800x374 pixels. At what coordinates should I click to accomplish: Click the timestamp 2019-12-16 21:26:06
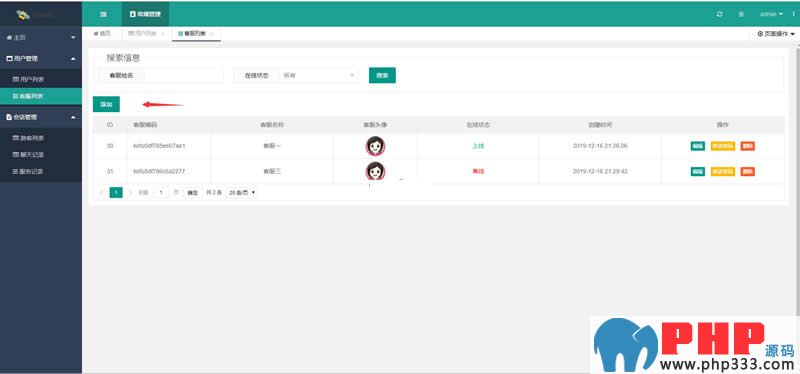click(600, 146)
